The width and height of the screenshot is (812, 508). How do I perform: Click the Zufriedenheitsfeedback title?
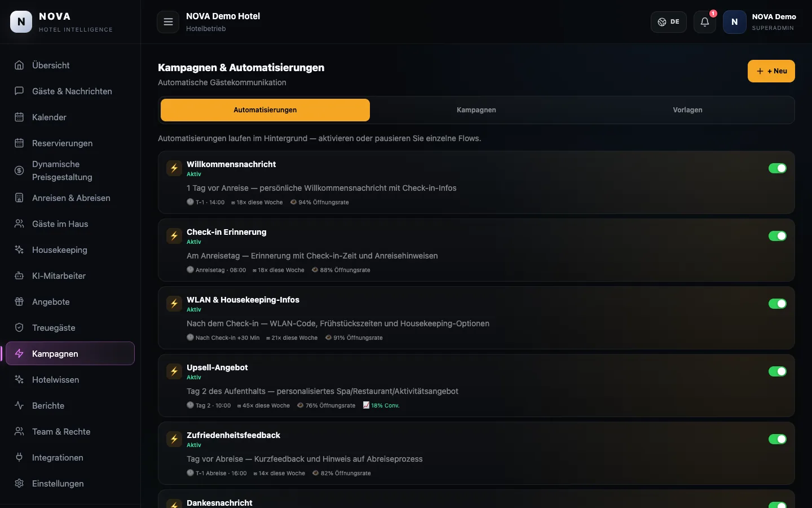click(233, 435)
